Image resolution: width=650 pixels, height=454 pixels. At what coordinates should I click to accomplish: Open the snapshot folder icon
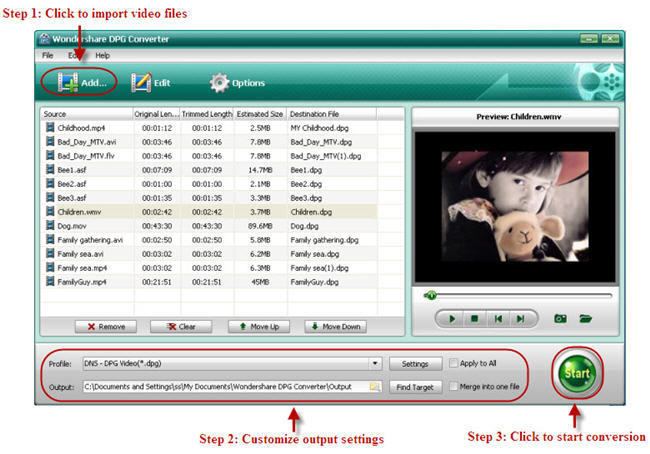click(586, 318)
